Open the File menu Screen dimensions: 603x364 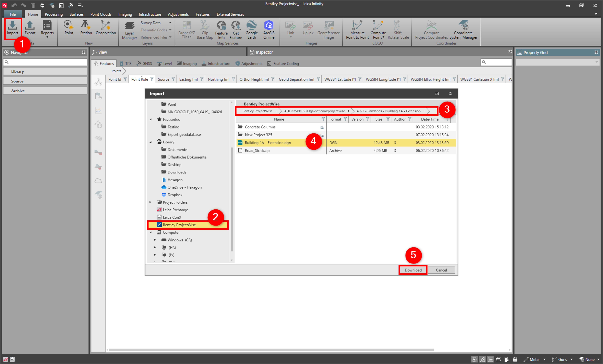pyautogui.click(x=13, y=14)
